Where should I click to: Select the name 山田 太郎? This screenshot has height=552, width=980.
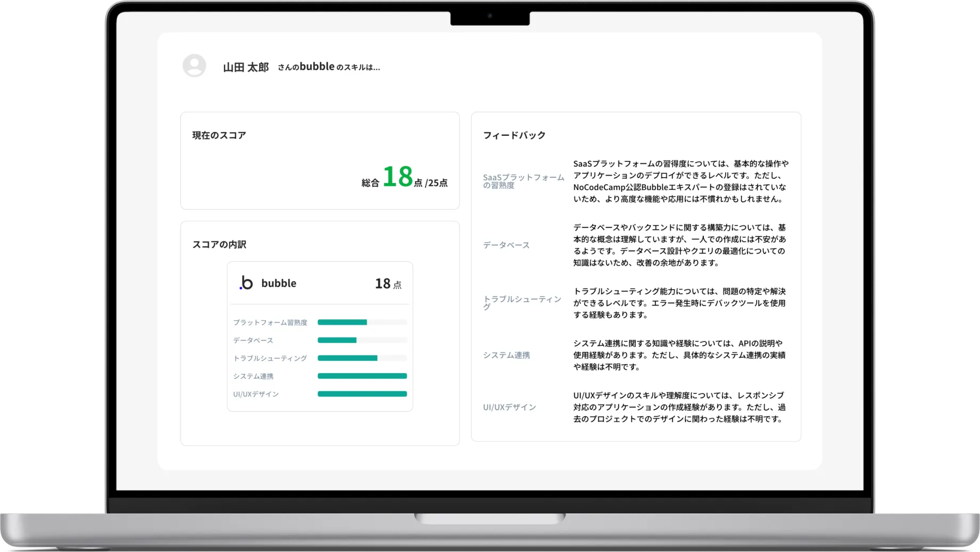[x=246, y=67]
